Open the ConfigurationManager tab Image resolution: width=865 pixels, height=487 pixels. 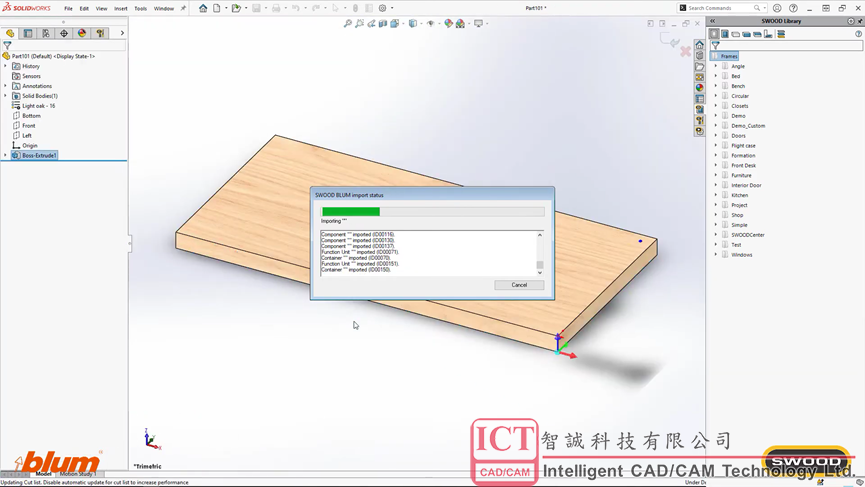(46, 33)
